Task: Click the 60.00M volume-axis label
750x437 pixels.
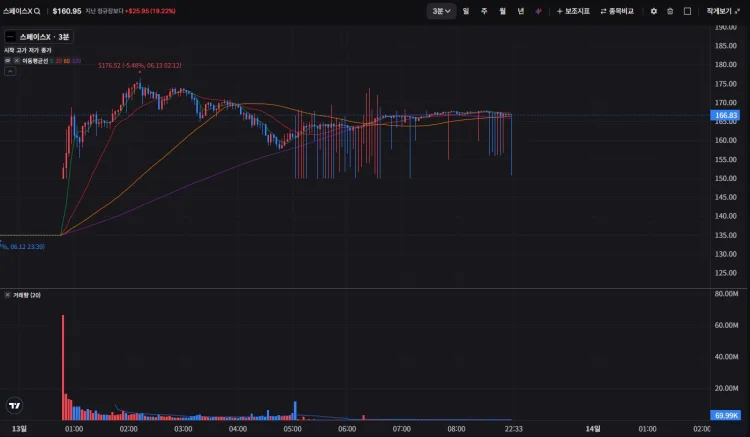Action: pos(726,325)
